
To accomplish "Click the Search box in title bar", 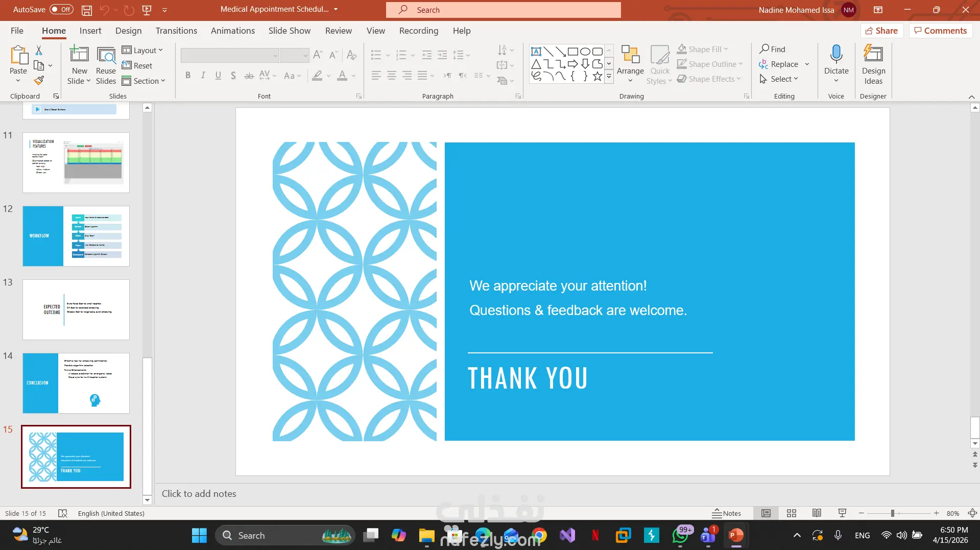I will tap(504, 10).
